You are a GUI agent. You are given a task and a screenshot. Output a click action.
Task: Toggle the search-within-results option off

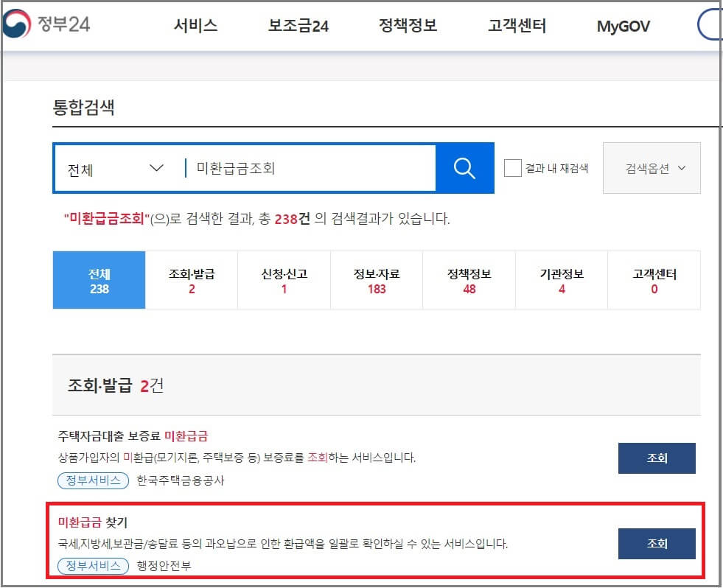pos(512,168)
